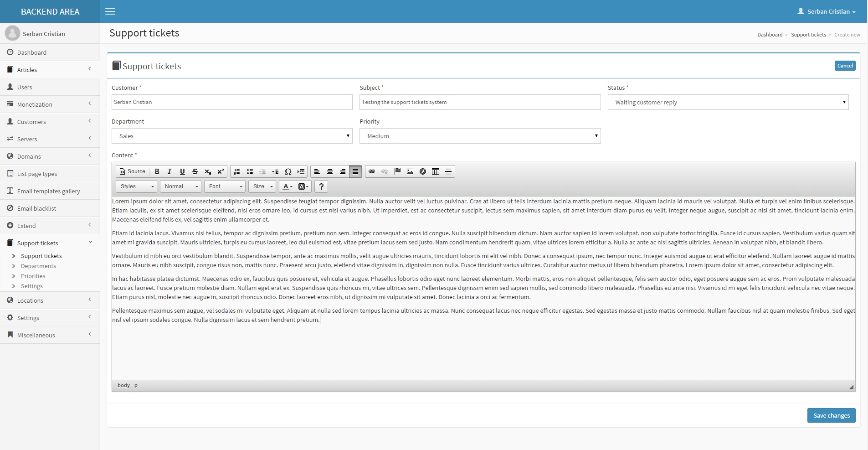The width and height of the screenshot is (868, 450).
Task: Insert a special character (omega icon)
Action: (x=288, y=171)
